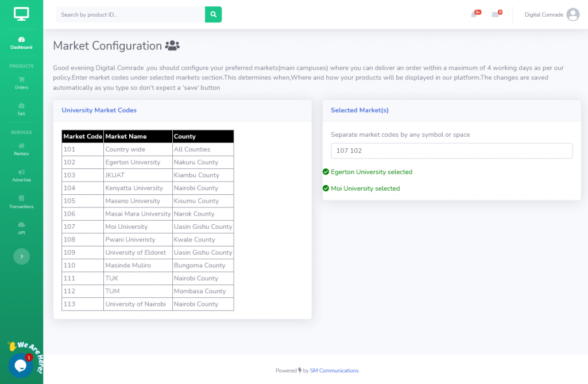
Task: Click the Market Name column header
Action: click(x=138, y=136)
